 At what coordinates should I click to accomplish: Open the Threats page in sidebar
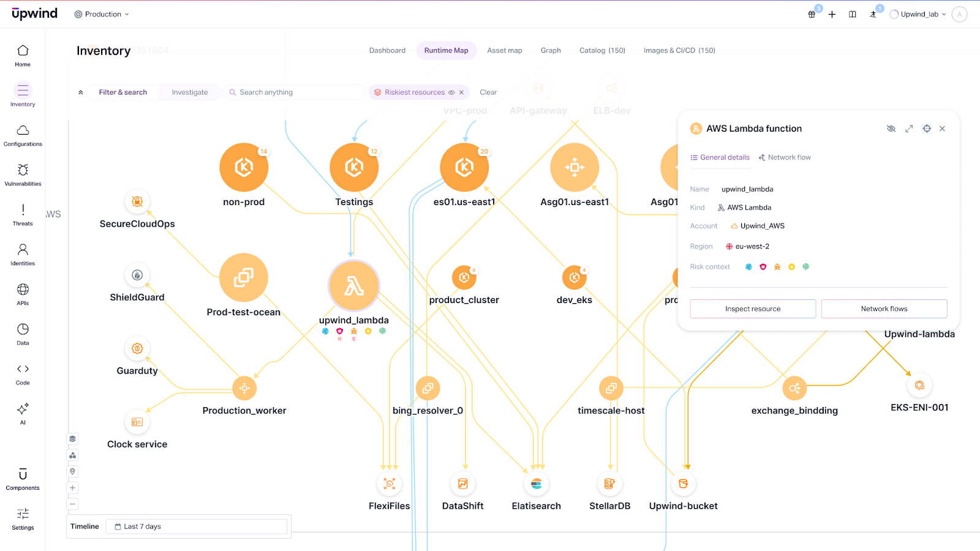point(23,214)
